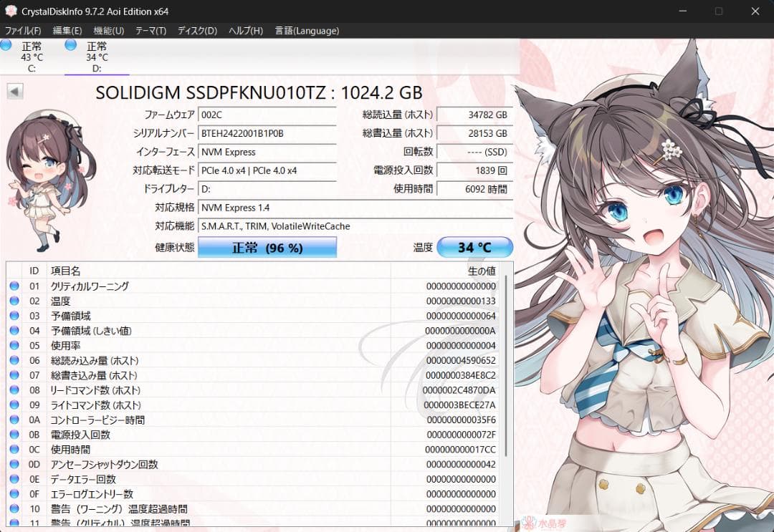774x532 pixels.
Task: Select the 総読み込み量 (ホスト) row name
Action: [x=95, y=360]
